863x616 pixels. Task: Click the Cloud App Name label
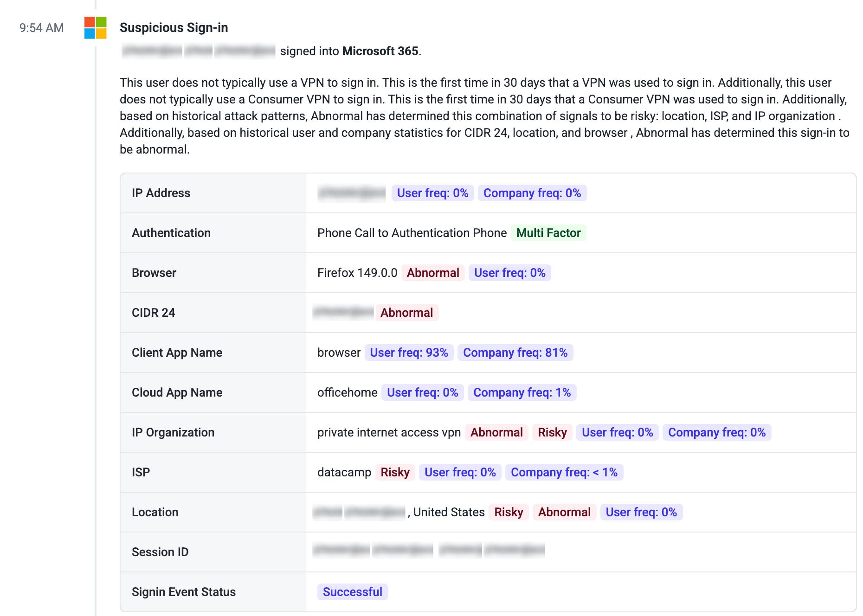(x=177, y=392)
